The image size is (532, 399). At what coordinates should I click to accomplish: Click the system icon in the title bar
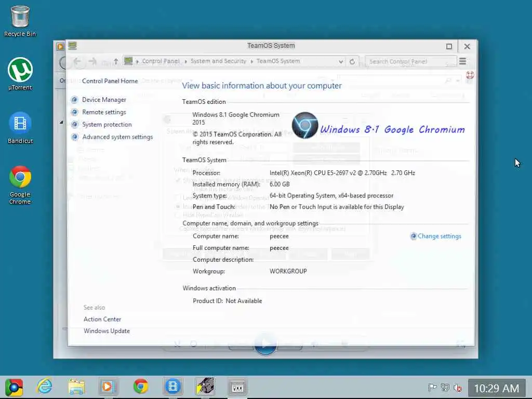click(72, 46)
